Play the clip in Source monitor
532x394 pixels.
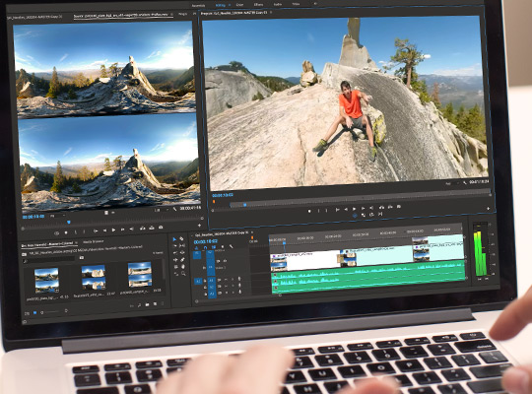point(113,230)
